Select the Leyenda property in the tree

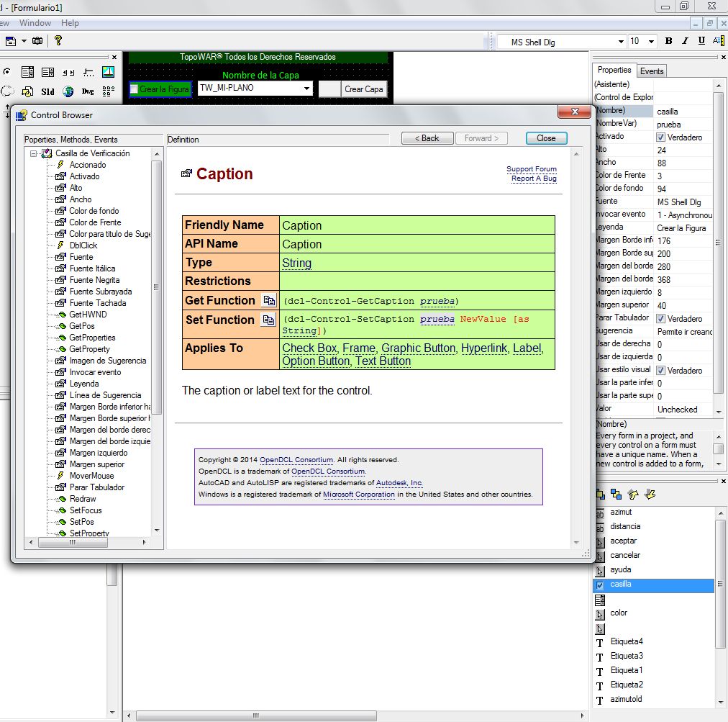[x=84, y=384]
